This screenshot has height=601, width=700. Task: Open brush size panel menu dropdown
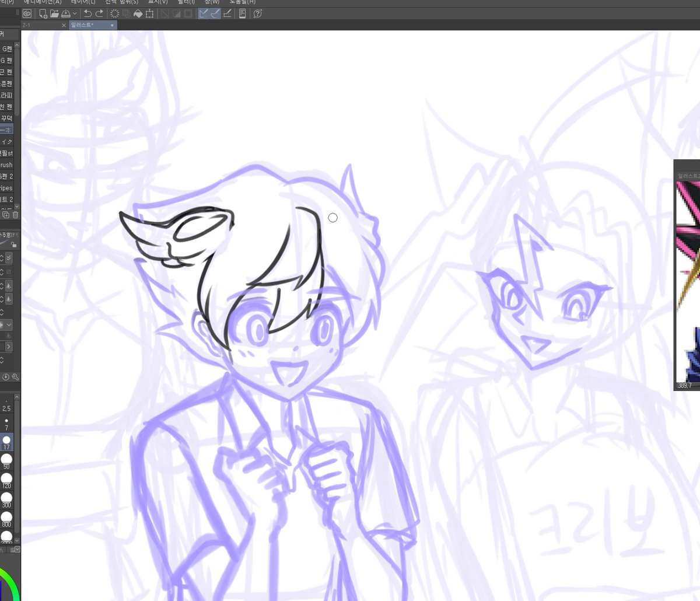[17, 550]
